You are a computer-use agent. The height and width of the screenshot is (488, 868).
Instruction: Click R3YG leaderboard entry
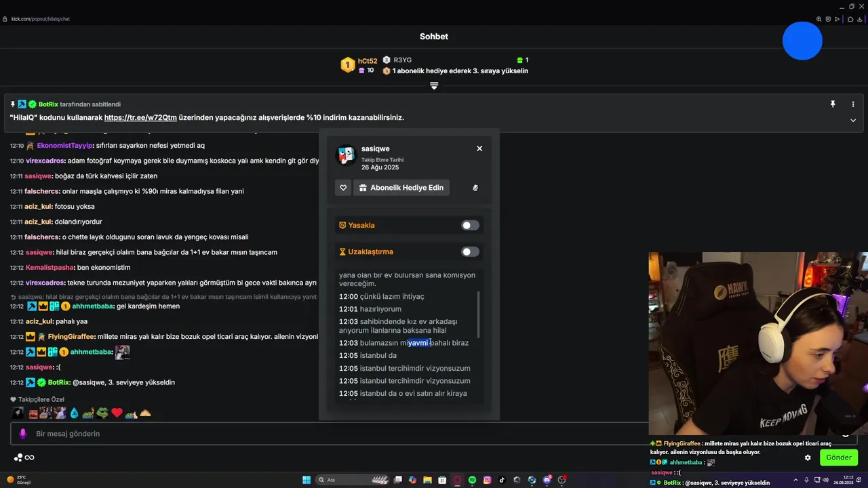(x=402, y=60)
